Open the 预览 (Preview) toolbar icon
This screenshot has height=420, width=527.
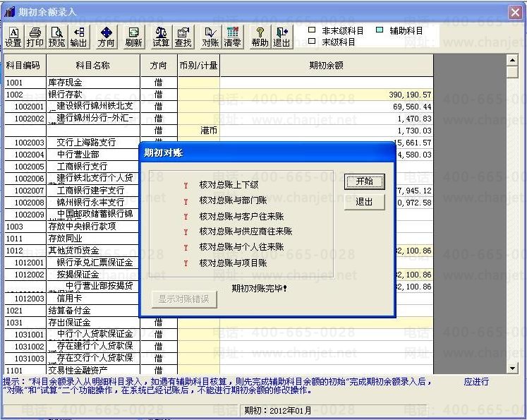tap(56, 37)
